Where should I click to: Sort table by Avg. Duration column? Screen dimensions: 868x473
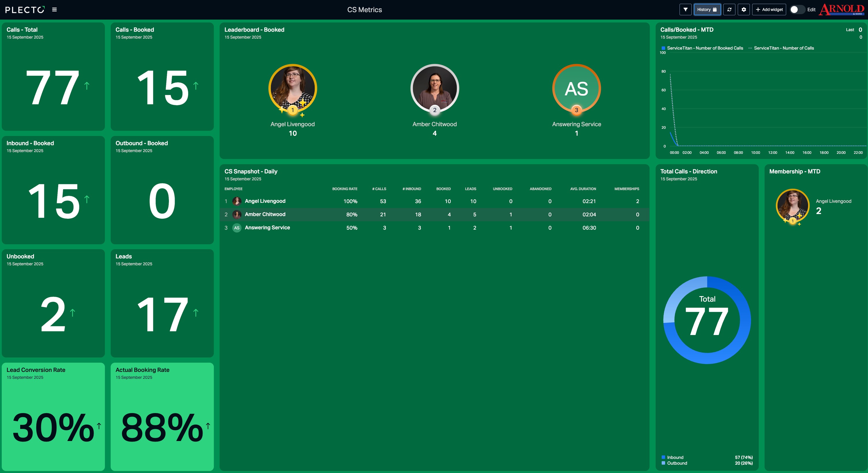[583, 189]
